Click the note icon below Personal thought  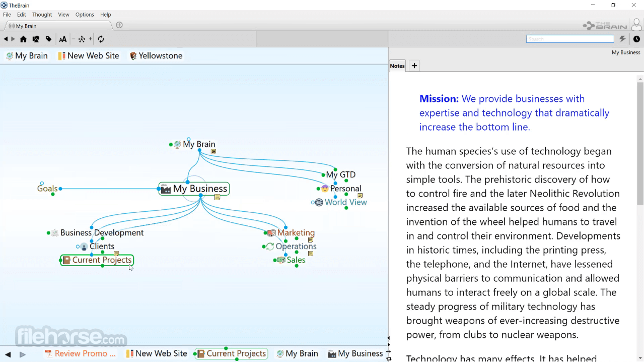[x=360, y=196]
